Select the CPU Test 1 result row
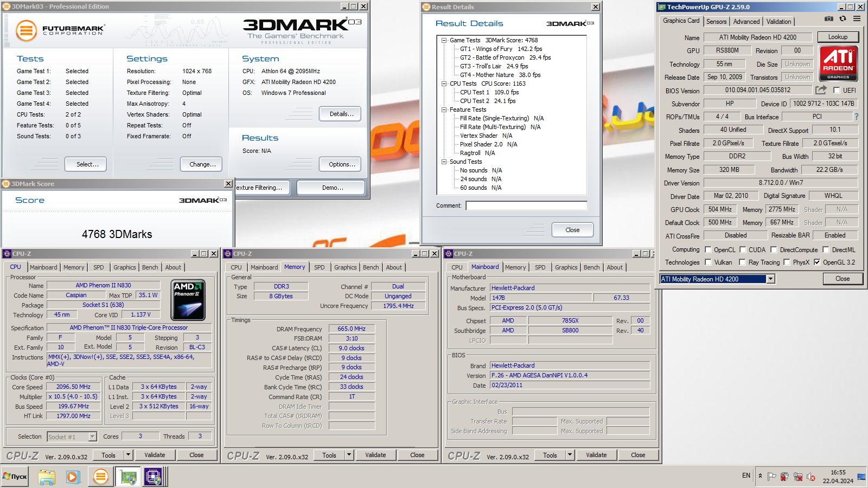Image resolution: width=868 pixels, height=488 pixels. click(x=489, y=92)
